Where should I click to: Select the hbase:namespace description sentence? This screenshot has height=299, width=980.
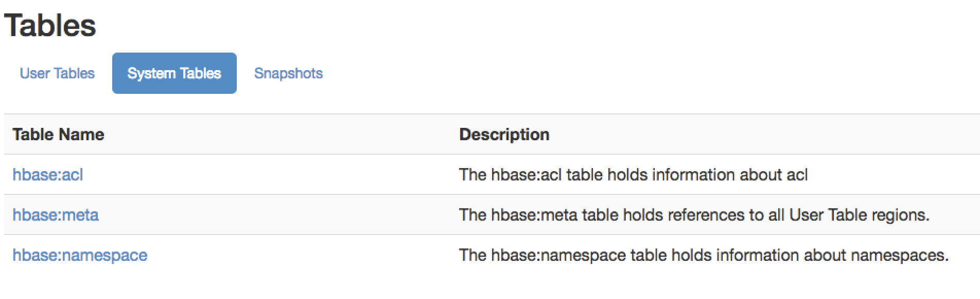click(704, 255)
